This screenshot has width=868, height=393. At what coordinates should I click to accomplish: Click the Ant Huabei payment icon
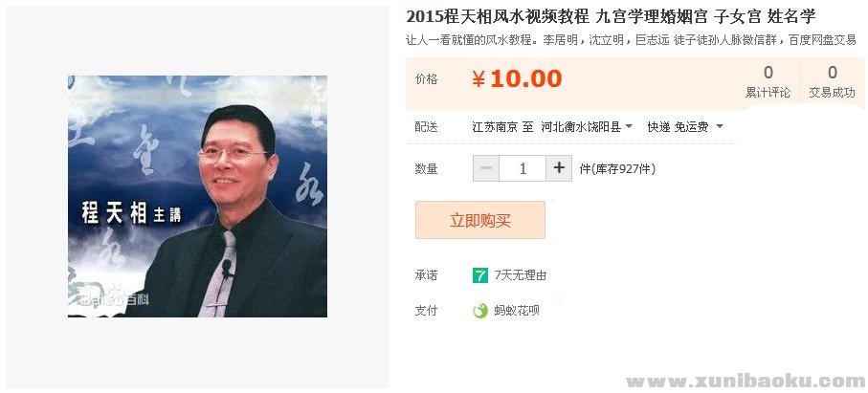pyautogui.click(x=480, y=311)
